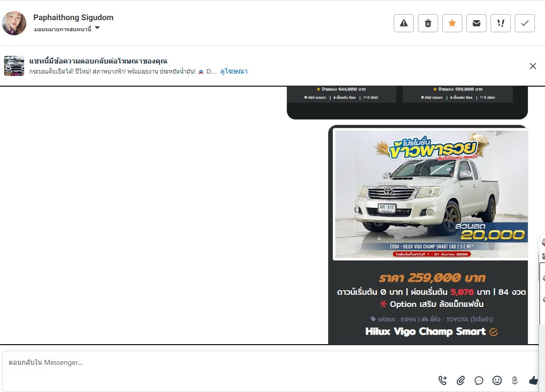Start a call with phone icon
This screenshot has height=392, width=545.
pyautogui.click(x=443, y=380)
